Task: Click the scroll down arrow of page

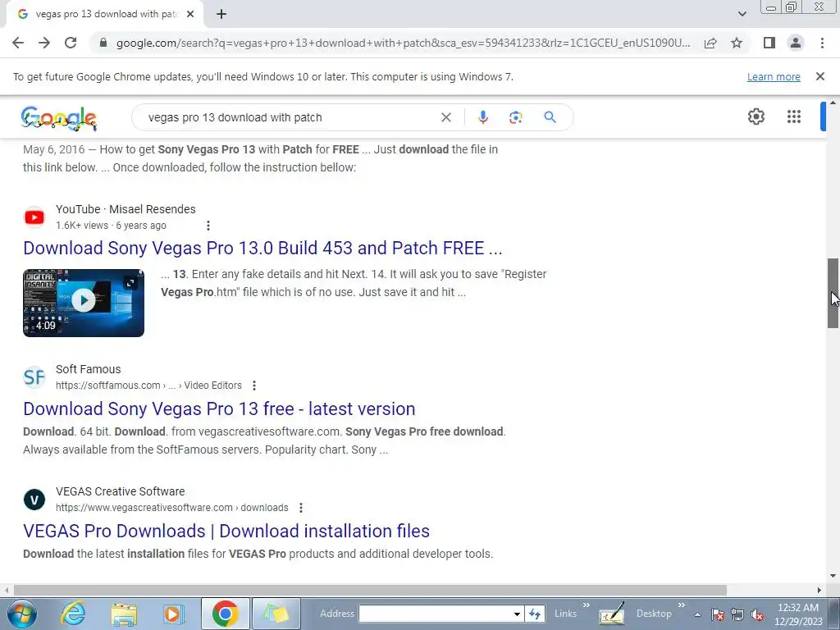Action: click(x=833, y=577)
